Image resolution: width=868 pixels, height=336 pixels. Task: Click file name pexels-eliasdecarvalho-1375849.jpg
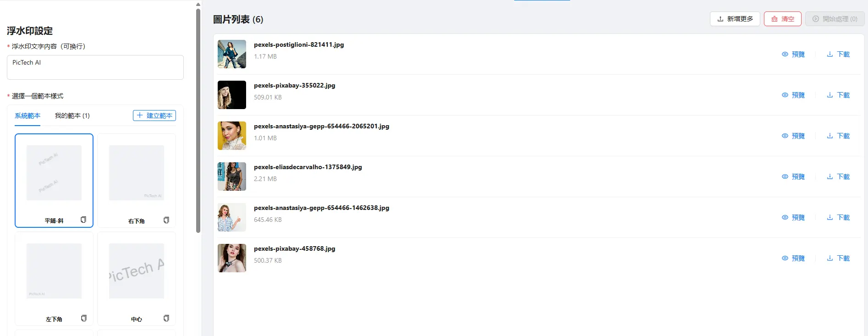coord(308,167)
